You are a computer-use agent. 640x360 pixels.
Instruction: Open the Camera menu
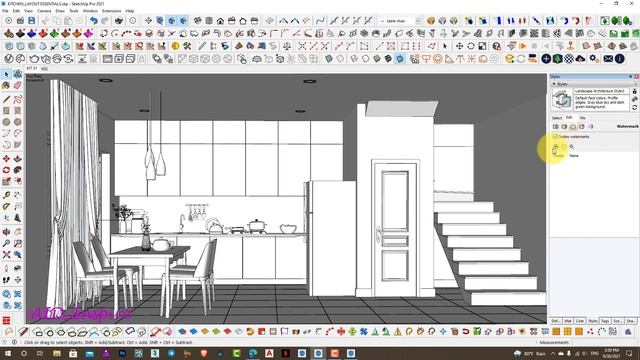tap(44, 11)
